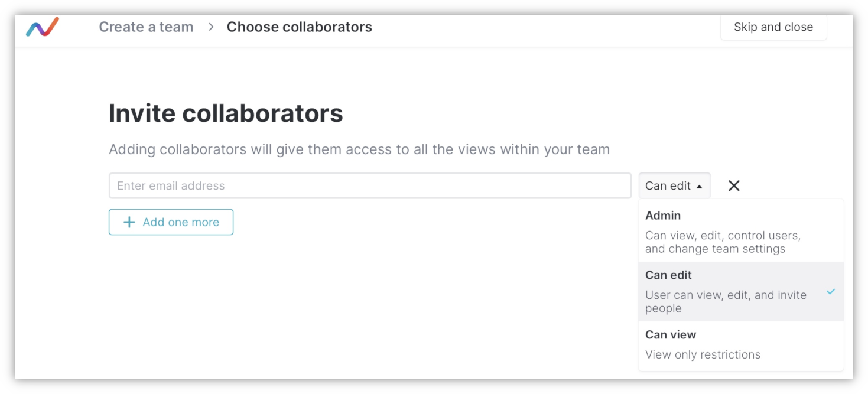Image resolution: width=868 pixels, height=394 pixels.
Task: Focus the Enter email address field
Action: (x=370, y=185)
